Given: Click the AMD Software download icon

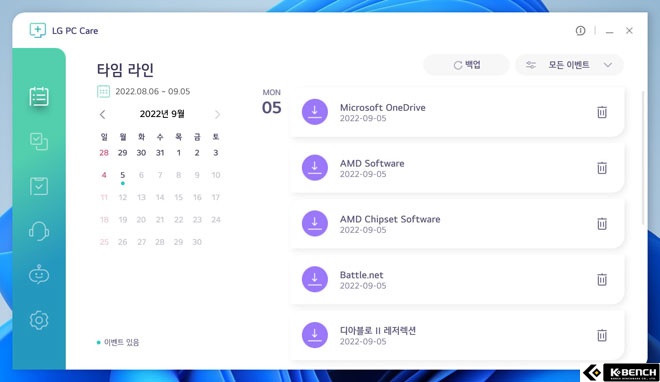Looking at the screenshot, I should click(x=315, y=167).
